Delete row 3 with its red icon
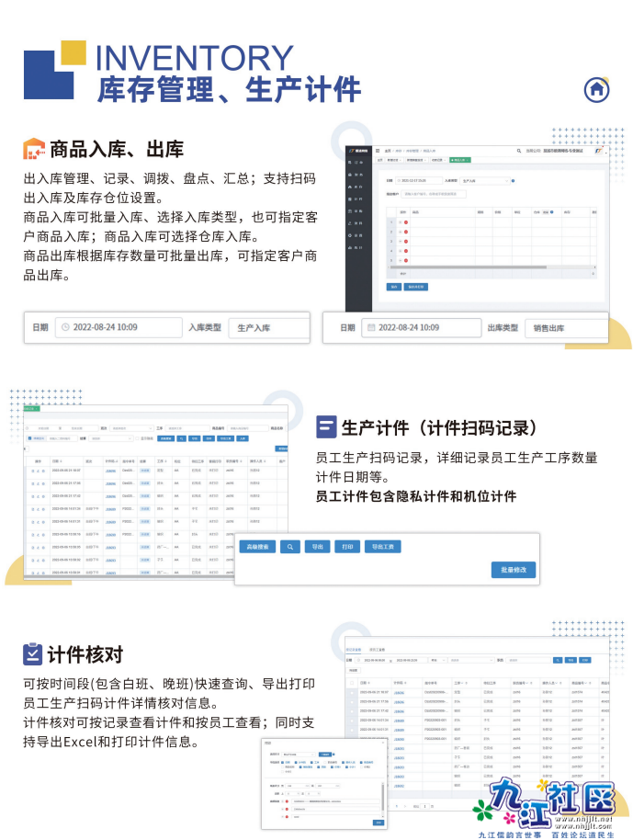Screen dimensions: 633x840 pos(406,242)
